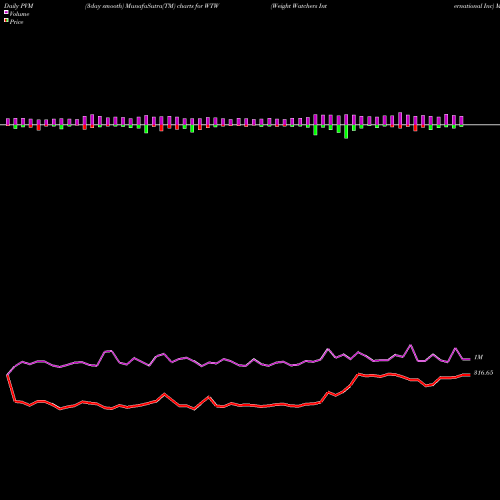This screenshot has width=500, height=500.
Task: Click the Price legend color marker
Action: (x=6, y=20)
